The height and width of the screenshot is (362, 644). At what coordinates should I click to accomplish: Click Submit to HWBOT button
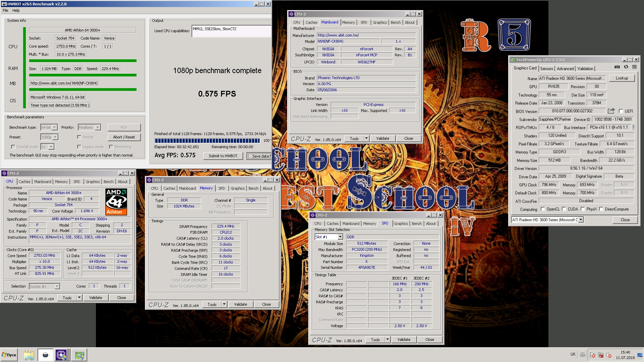point(223,156)
